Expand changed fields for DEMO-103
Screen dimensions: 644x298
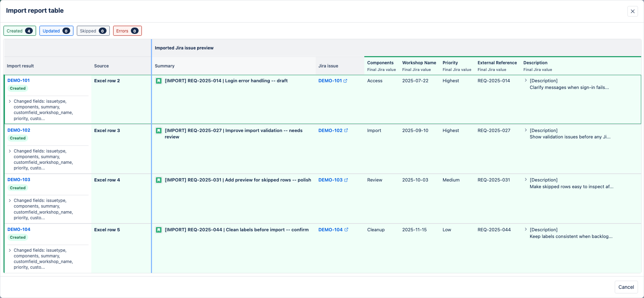coord(10,201)
